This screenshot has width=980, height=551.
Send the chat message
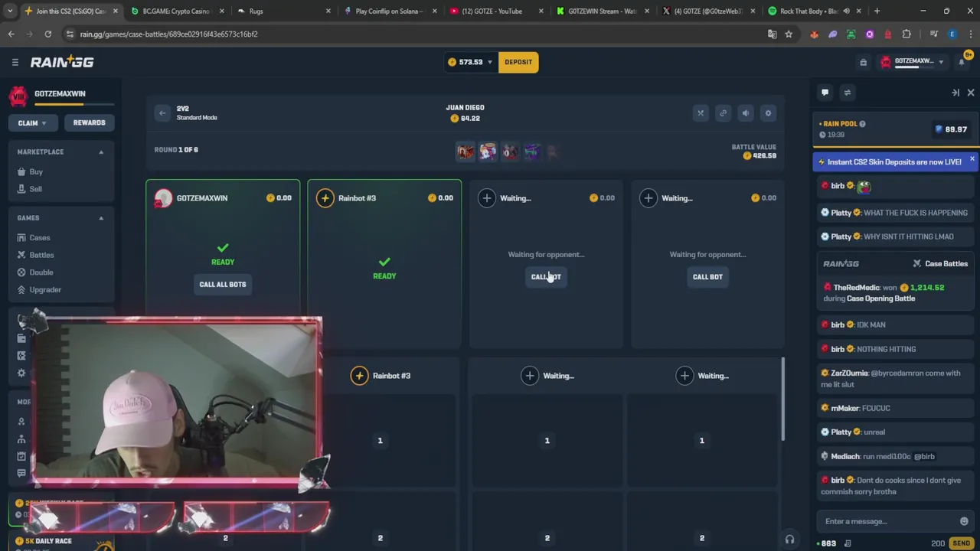(962, 543)
